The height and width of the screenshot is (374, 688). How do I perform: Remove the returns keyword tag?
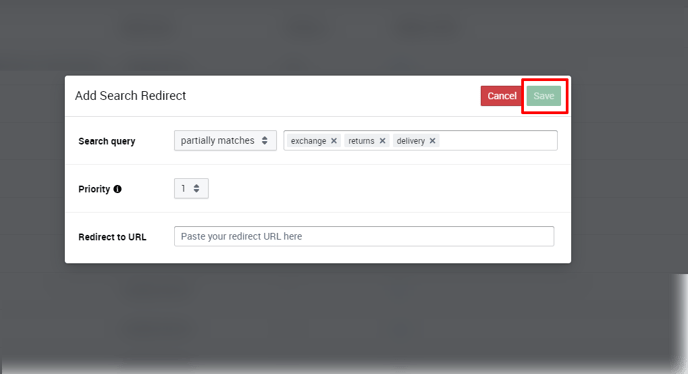[382, 141]
